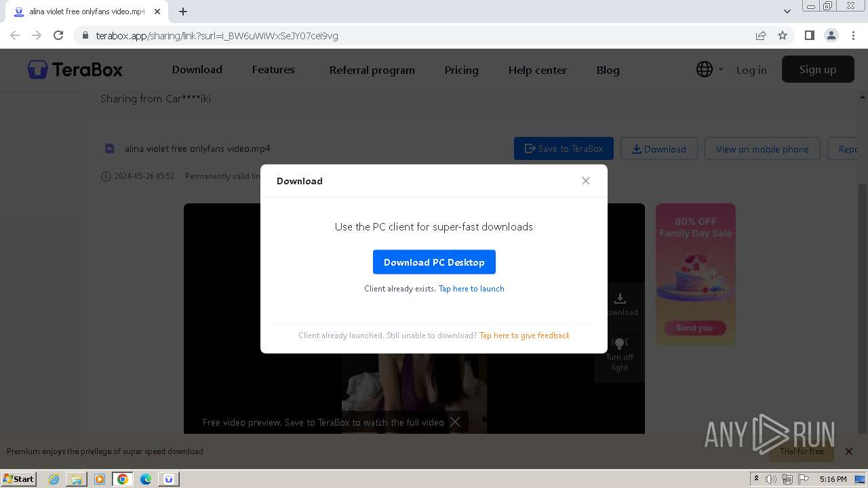Click the video file type icon
This screenshot has width=868, height=488.
click(x=109, y=148)
